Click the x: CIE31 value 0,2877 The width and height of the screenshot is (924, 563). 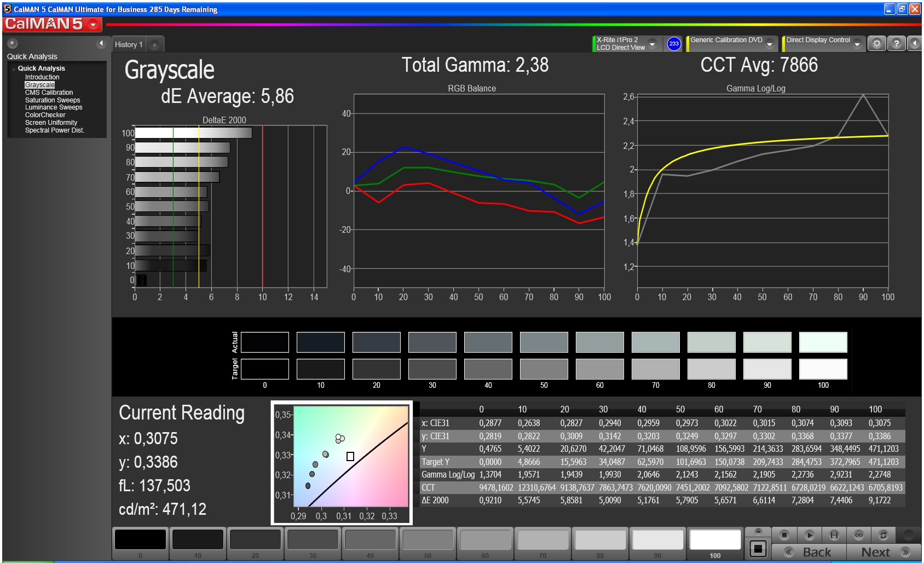[x=490, y=423]
